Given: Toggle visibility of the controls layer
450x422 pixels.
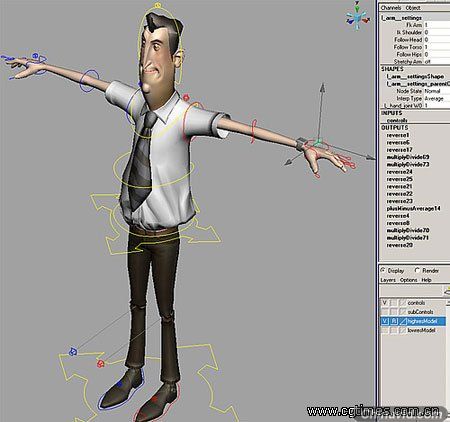Looking at the screenshot, I should 385,303.
